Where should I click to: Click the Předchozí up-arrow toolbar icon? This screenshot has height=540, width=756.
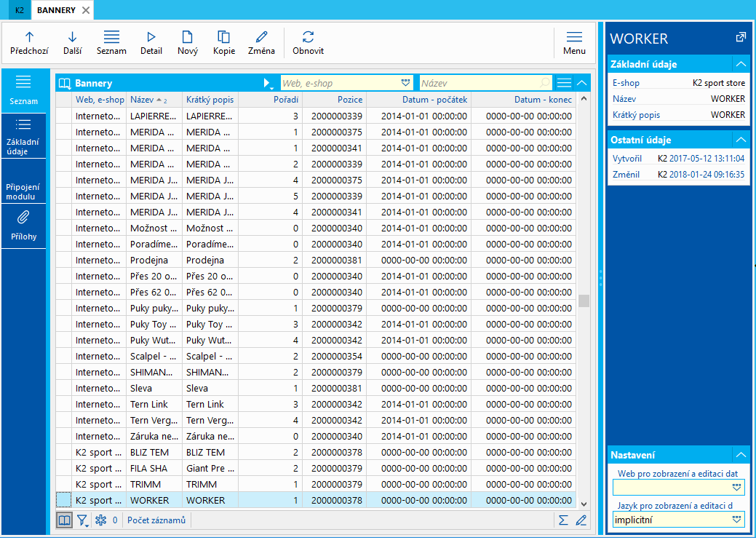tap(29, 37)
